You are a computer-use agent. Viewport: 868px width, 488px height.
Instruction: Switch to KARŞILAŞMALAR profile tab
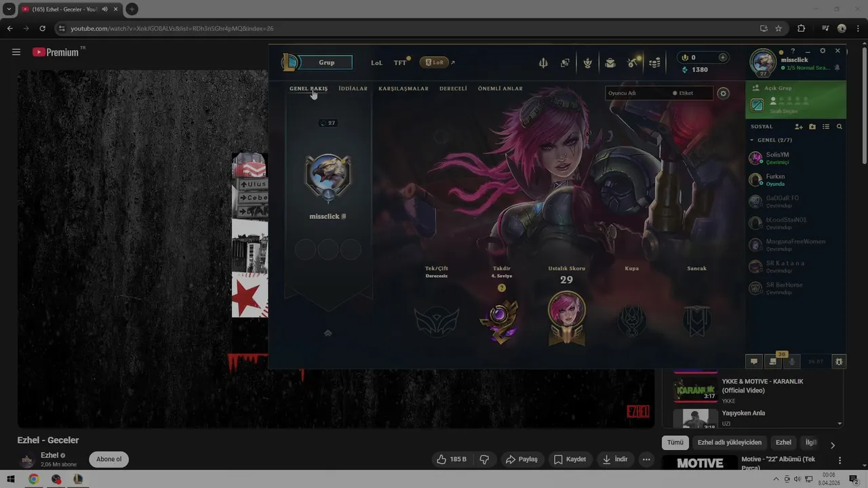click(x=403, y=89)
